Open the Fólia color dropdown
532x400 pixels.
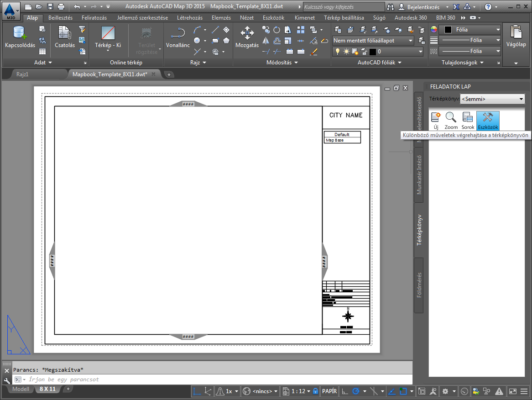click(x=470, y=30)
